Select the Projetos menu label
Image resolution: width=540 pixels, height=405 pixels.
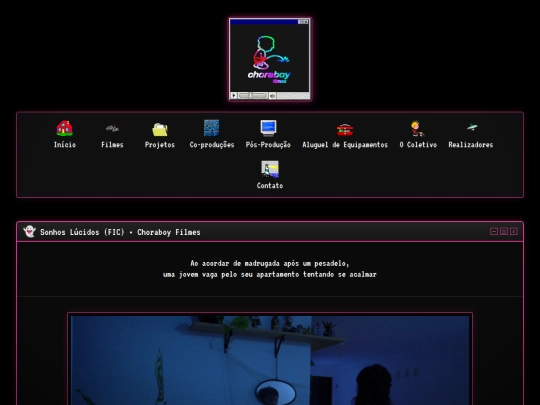pos(160,145)
